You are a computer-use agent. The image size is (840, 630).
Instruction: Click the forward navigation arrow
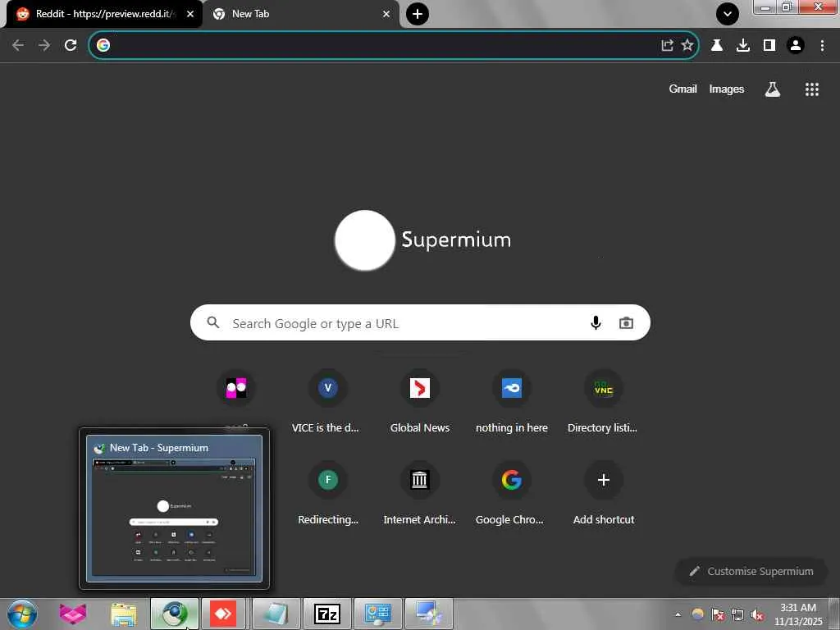[x=44, y=46]
